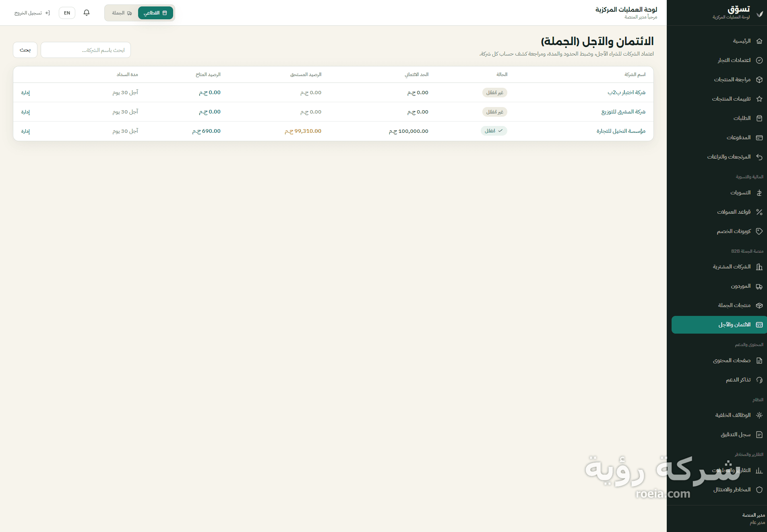Open إدارة for شركة المشرق للتوزيع
Screen dimensions: 767x532
tap(26, 112)
